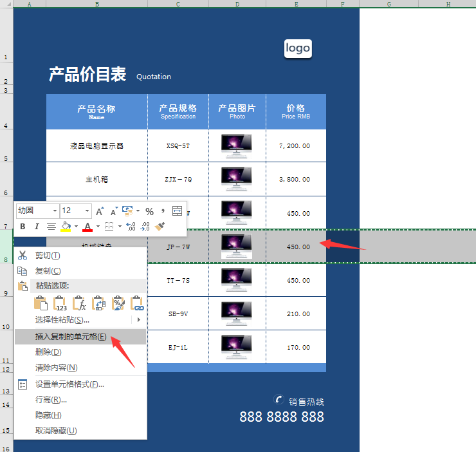Click paste formulas fx icon
The image size is (476, 452).
(79, 303)
